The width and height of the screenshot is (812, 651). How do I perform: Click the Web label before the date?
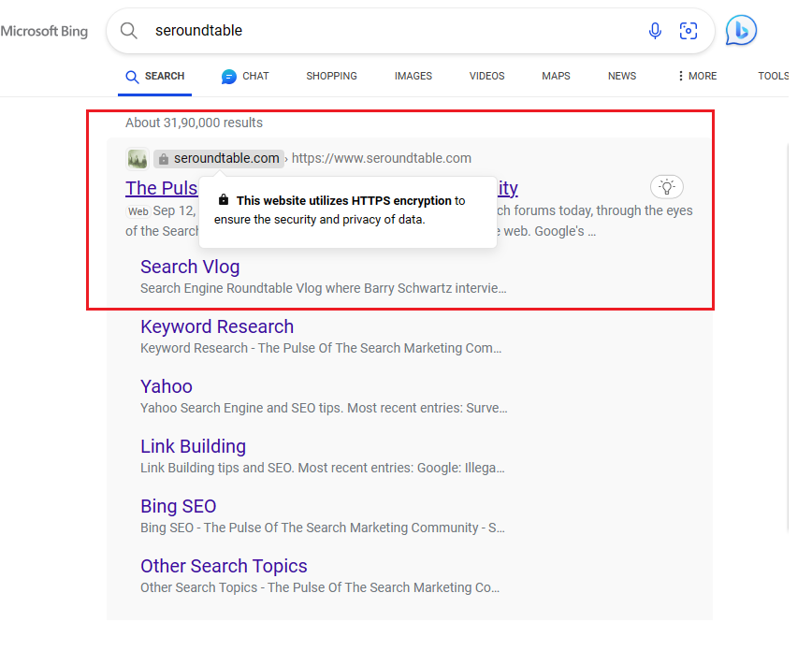pos(138,211)
